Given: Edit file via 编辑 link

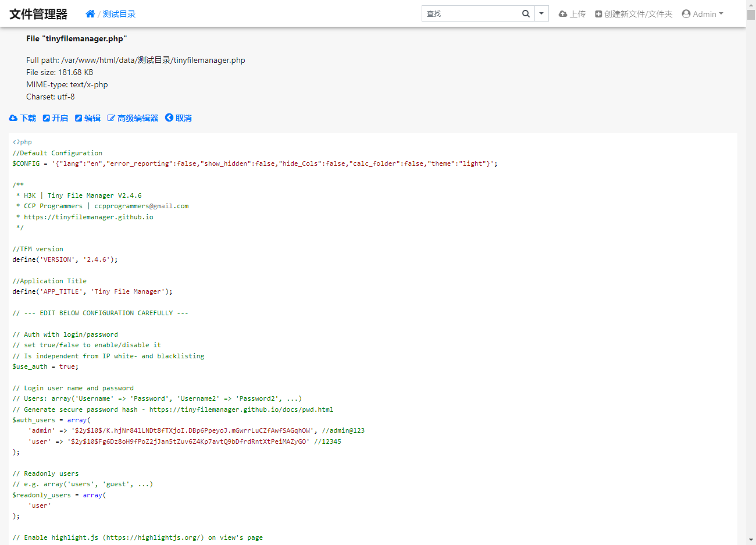Looking at the screenshot, I should [88, 118].
